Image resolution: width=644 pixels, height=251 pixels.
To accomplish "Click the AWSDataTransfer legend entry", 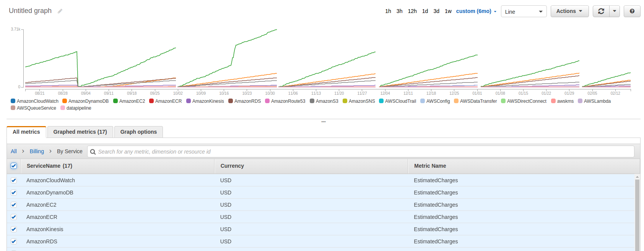I will tap(475, 101).
